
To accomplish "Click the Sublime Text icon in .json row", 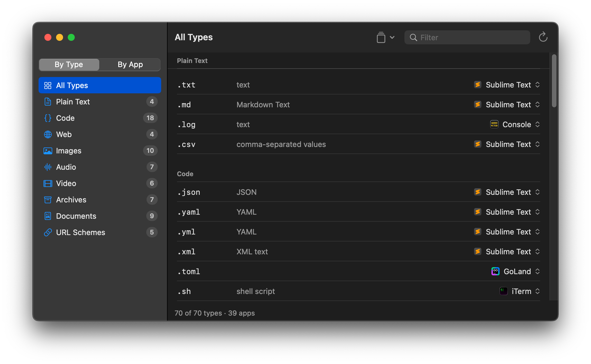I will 478,192.
